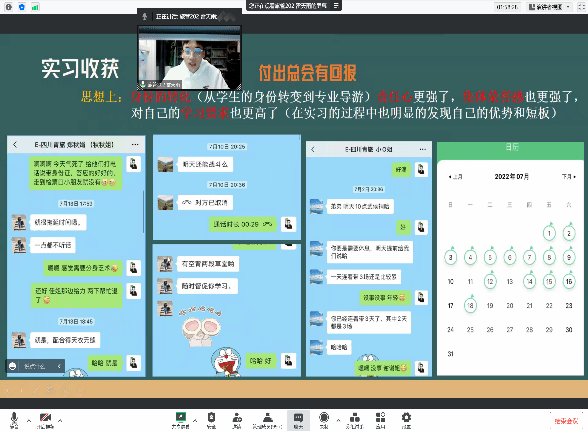This screenshot has height=432, width=588.
Task: Click the record circle icon
Action: 324,420
